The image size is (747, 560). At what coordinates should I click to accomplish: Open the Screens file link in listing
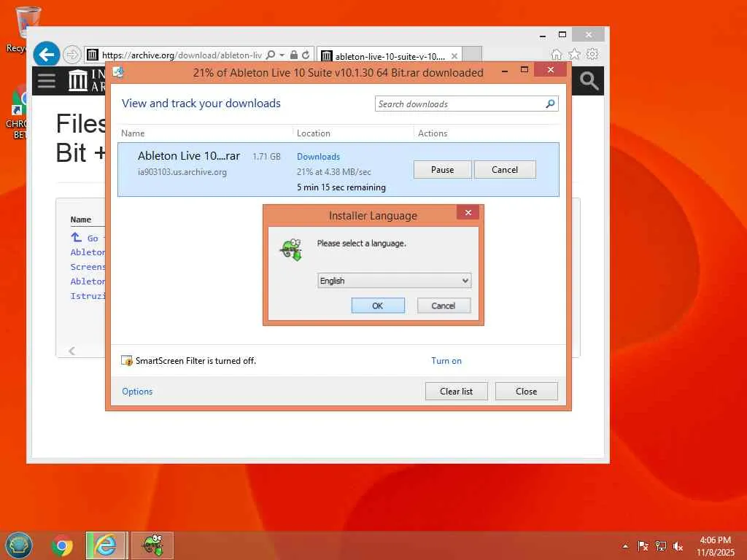pos(88,267)
